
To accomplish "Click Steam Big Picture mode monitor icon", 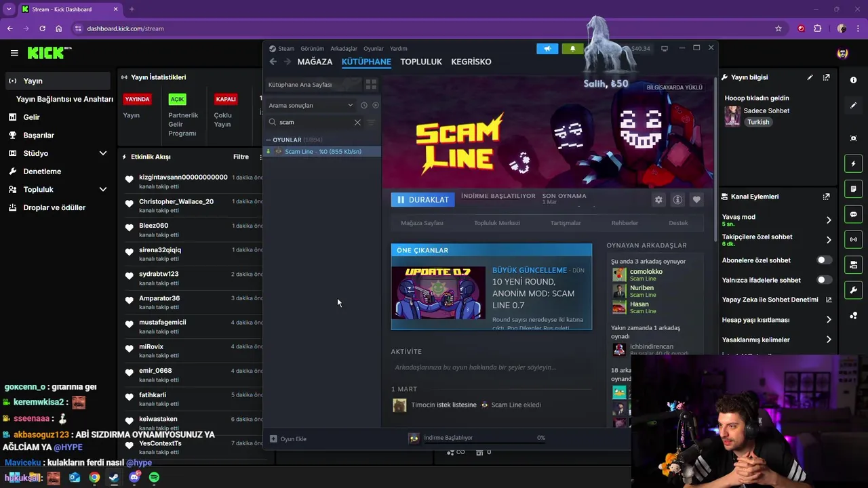I will [665, 49].
